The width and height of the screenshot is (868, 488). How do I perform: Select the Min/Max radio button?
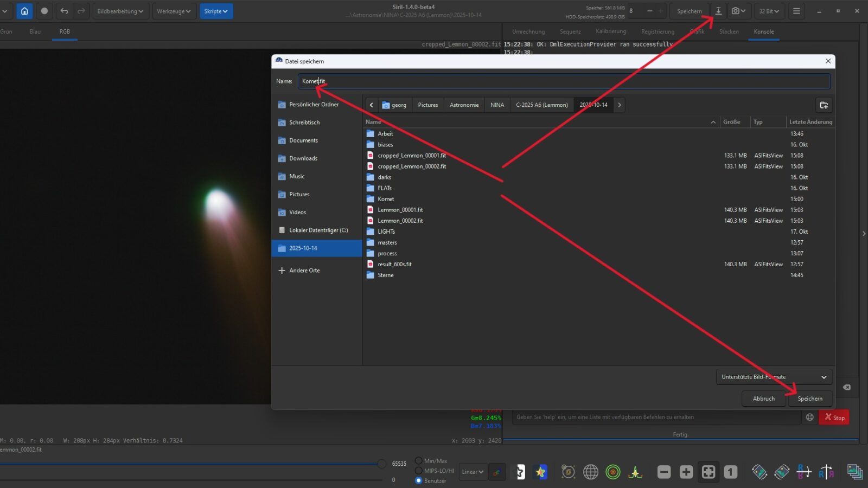(418, 460)
